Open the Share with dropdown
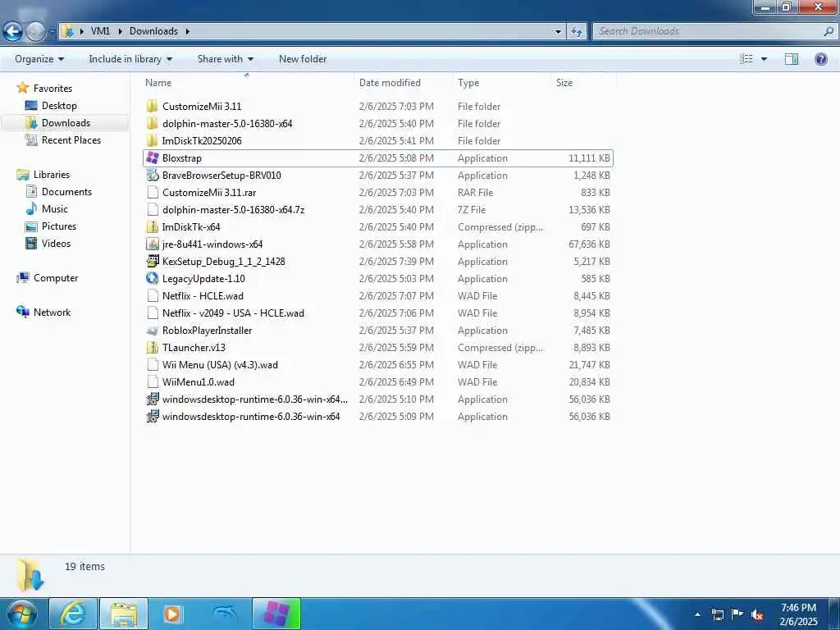 [225, 59]
